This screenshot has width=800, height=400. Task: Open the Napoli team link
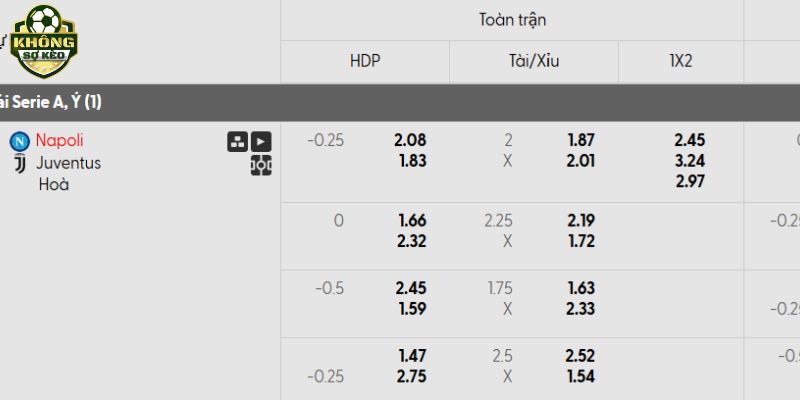60,141
